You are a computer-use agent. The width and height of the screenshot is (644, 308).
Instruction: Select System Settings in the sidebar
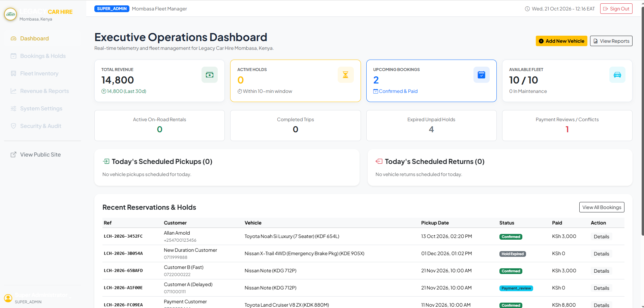point(42,108)
